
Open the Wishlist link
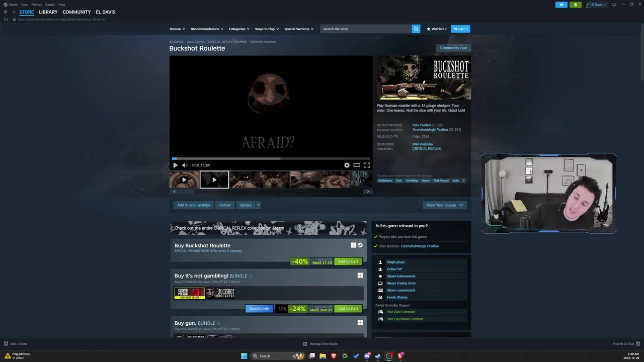437,29
